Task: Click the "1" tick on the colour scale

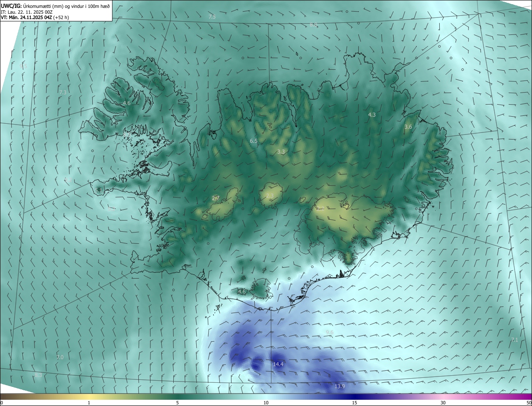Action: pos(89,403)
